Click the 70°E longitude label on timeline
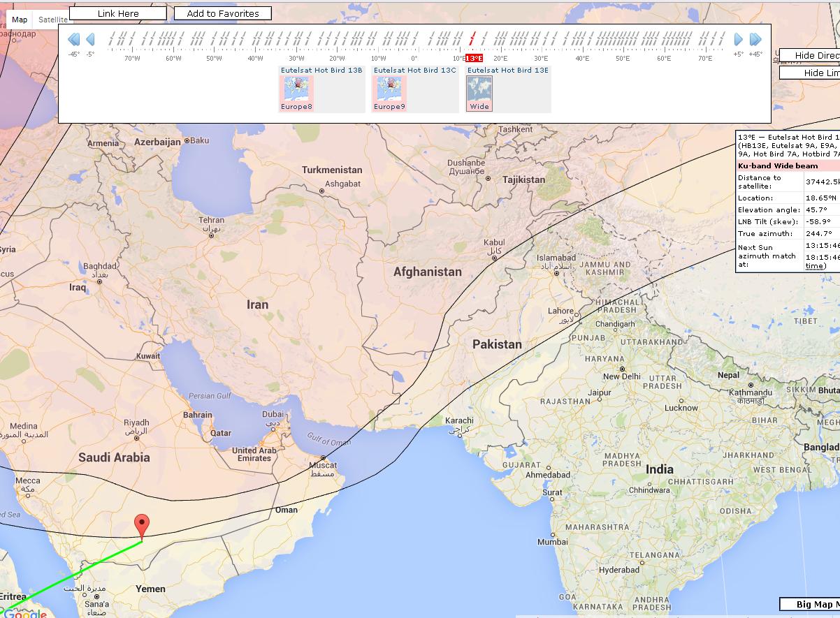The height and width of the screenshot is (618, 840). [x=705, y=59]
